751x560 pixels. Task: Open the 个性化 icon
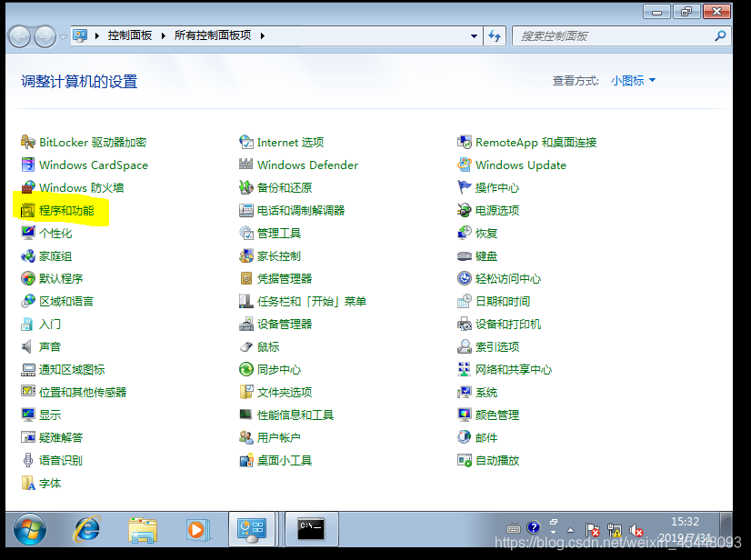28,233
